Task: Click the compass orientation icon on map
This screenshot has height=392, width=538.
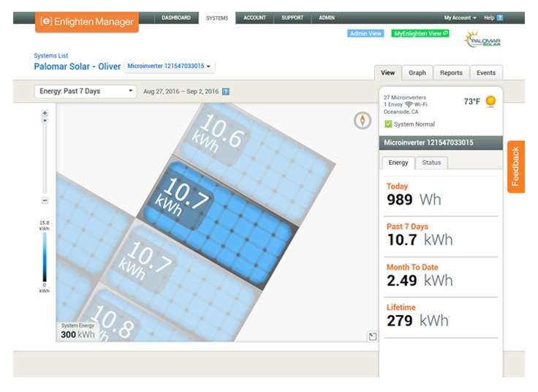Action: click(363, 121)
